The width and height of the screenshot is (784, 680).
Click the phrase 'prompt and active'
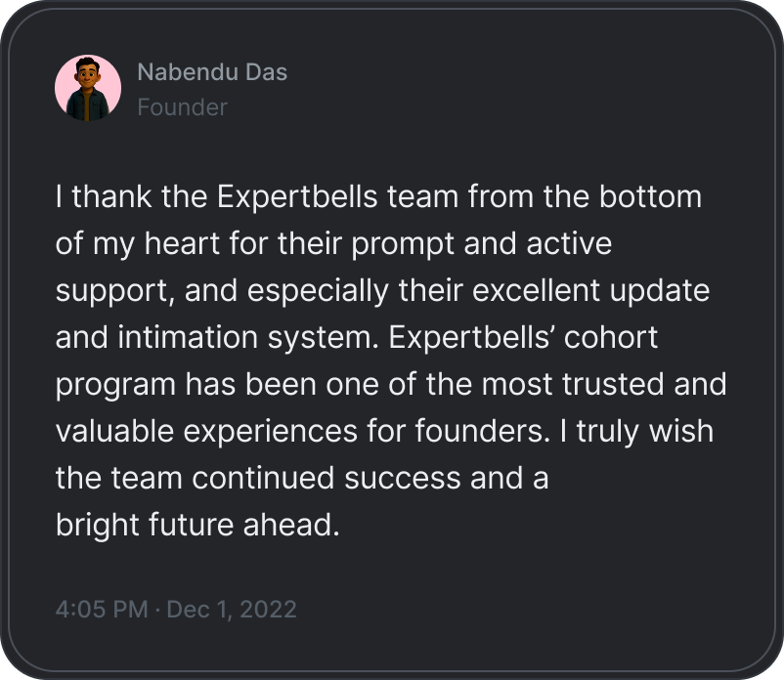[482, 244]
